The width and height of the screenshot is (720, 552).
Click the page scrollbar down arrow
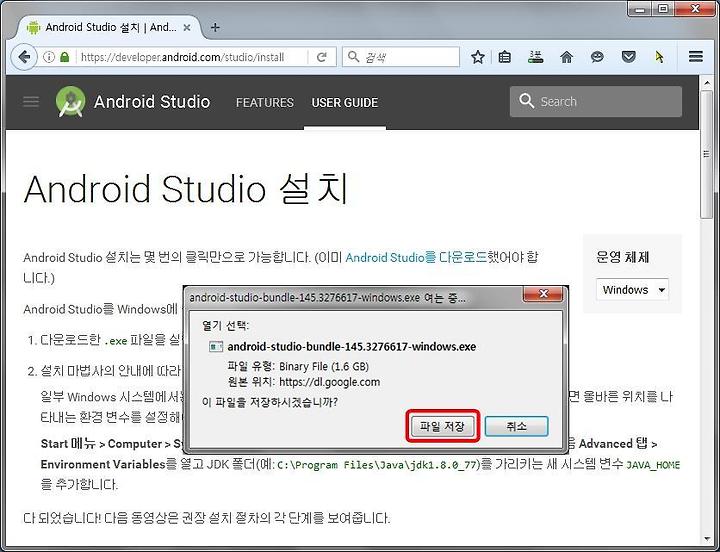tap(707, 539)
